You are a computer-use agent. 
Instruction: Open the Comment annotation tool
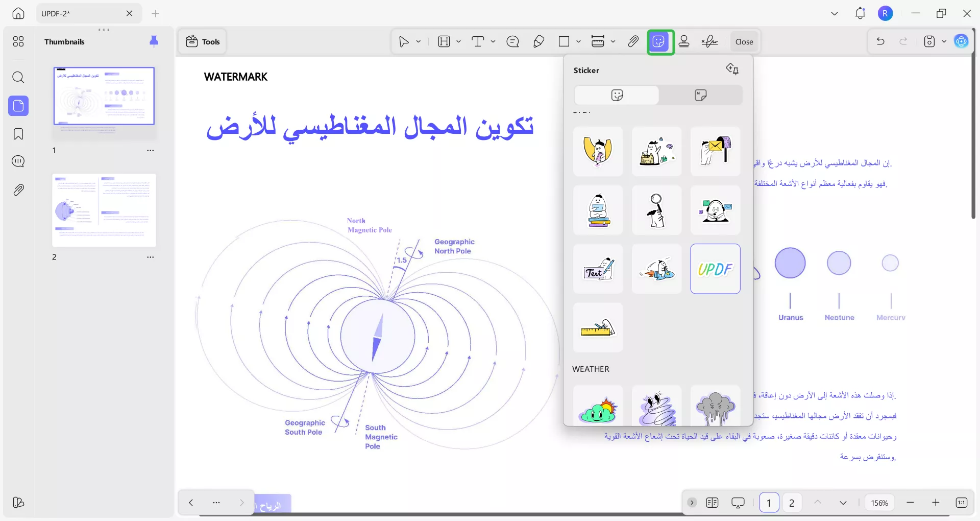tap(513, 41)
